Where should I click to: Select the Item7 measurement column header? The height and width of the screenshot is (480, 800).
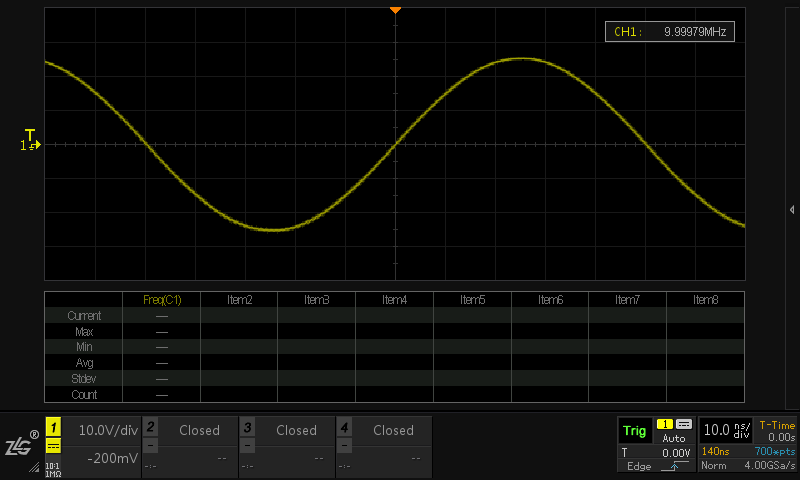coord(628,300)
